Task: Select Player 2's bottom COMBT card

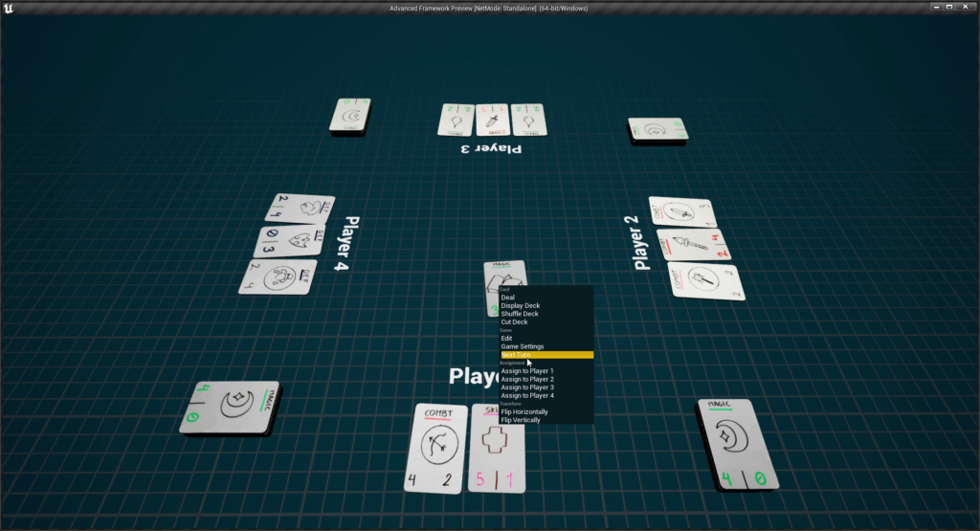Action: [x=705, y=281]
